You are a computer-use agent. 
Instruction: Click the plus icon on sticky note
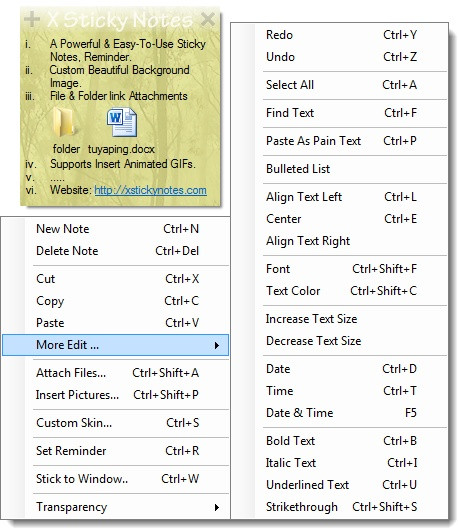tap(32, 19)
